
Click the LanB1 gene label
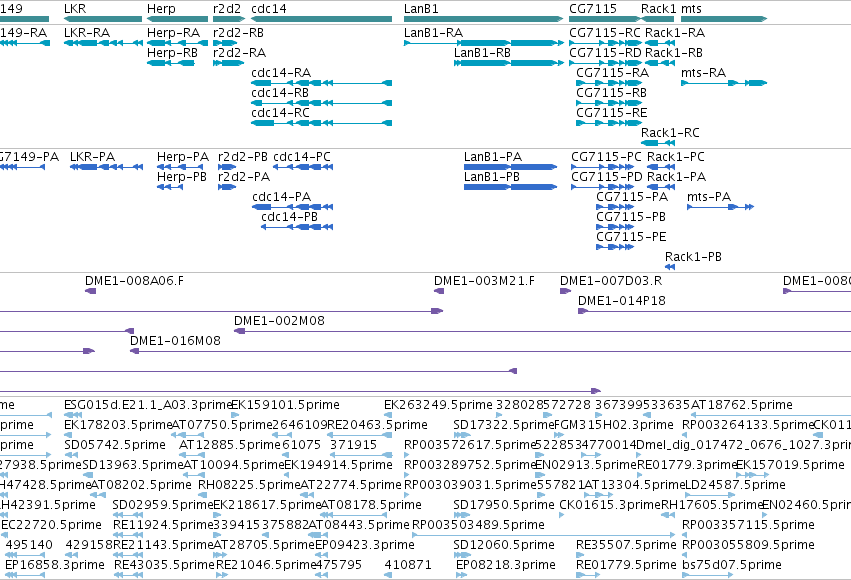click(421, 9)
